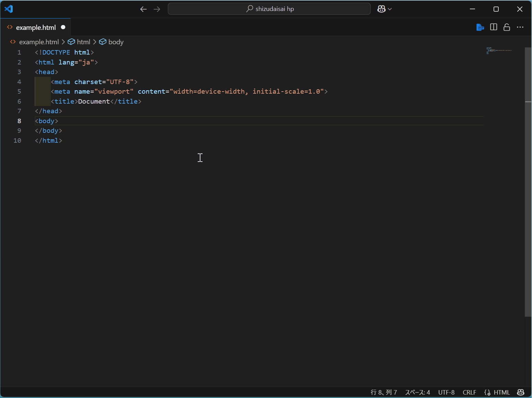The image size is (532, 398).
Task: Go back with the left arrow
Action: (x=143, y=9)
